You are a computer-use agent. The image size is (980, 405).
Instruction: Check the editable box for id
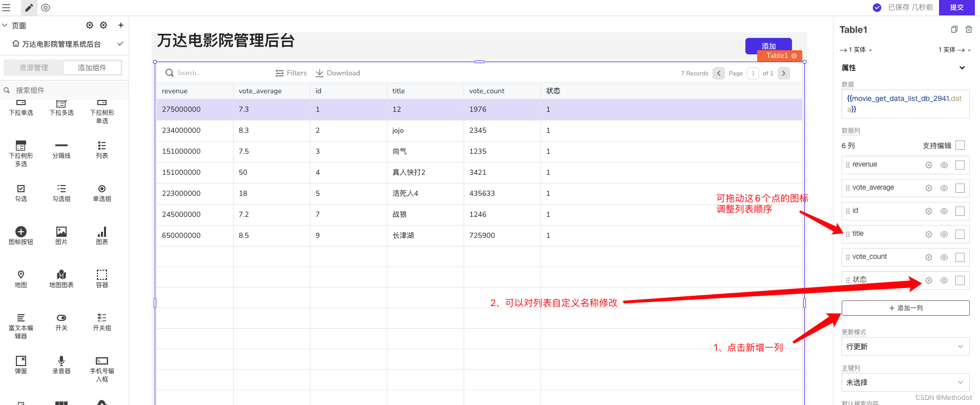[960, 211]
